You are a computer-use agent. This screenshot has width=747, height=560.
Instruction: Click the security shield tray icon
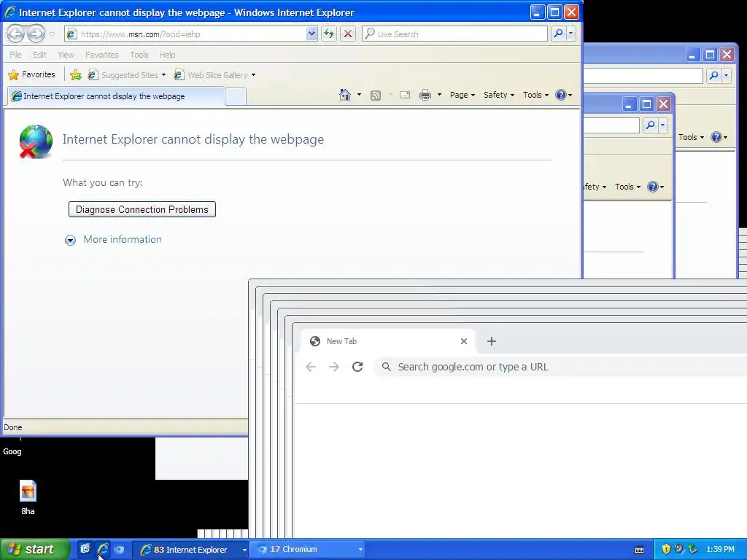coord(666,549)
